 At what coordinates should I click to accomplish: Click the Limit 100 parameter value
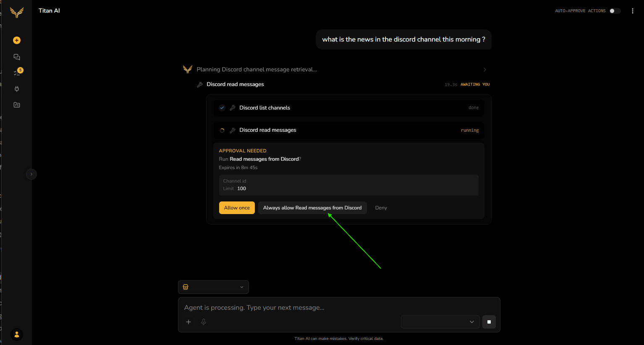241,188
